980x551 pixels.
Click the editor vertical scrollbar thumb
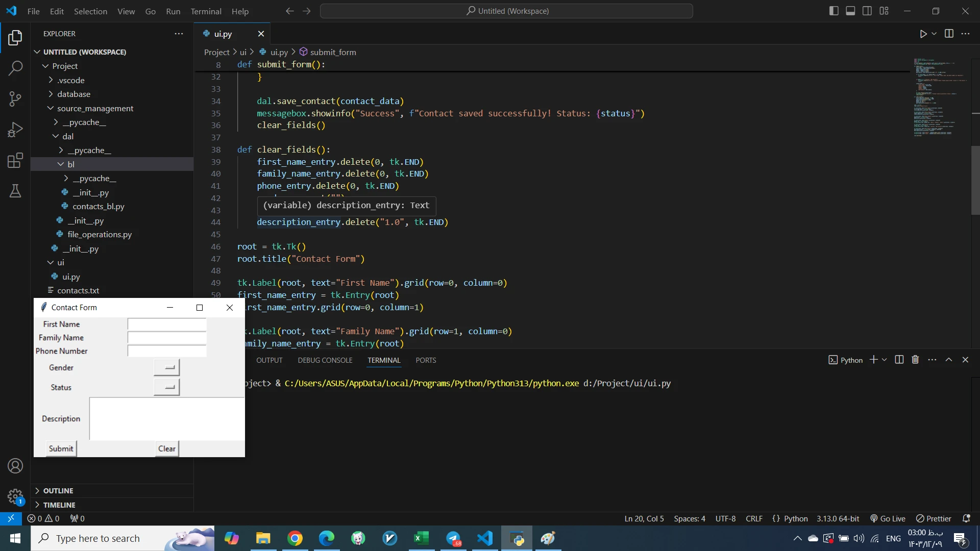point(975,180)
